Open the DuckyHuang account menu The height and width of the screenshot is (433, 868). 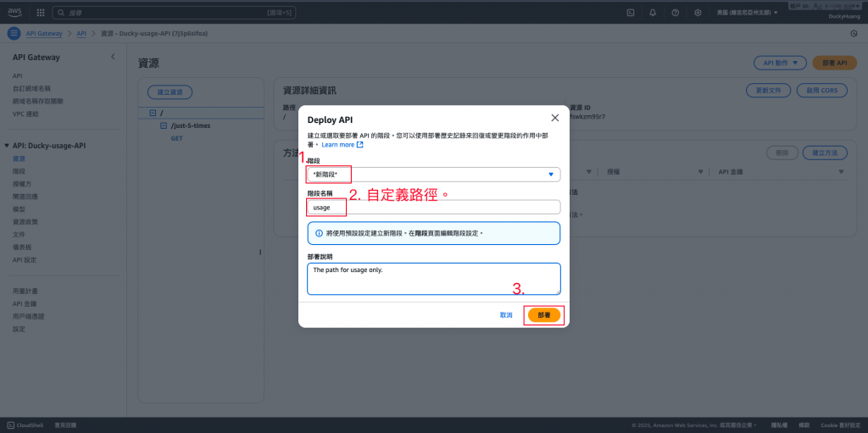point(844,16)
